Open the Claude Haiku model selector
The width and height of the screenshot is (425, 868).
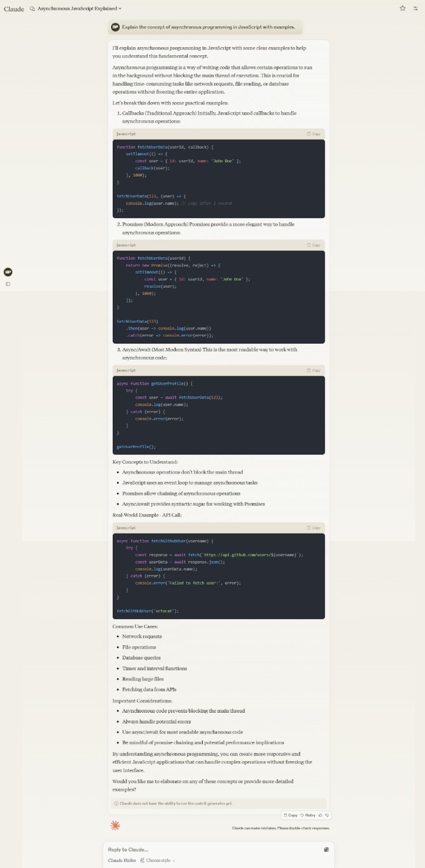[x=122, y=861]
